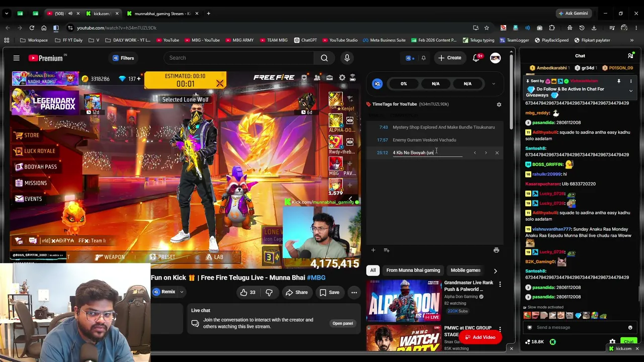Open Kick chat user list icon
Image resolution: width=644 pixels, height=362 pixels.
(x=630, y=56)
